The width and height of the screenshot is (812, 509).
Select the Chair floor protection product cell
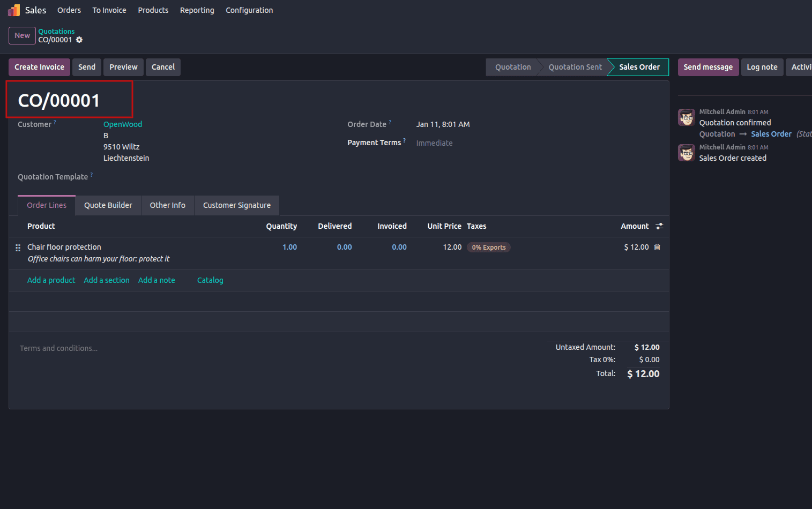click(64, 247)
